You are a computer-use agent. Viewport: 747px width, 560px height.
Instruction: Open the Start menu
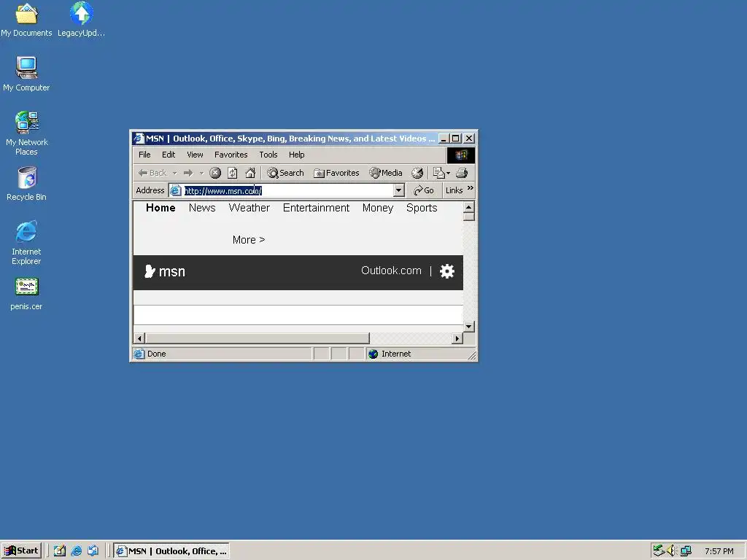21,551
